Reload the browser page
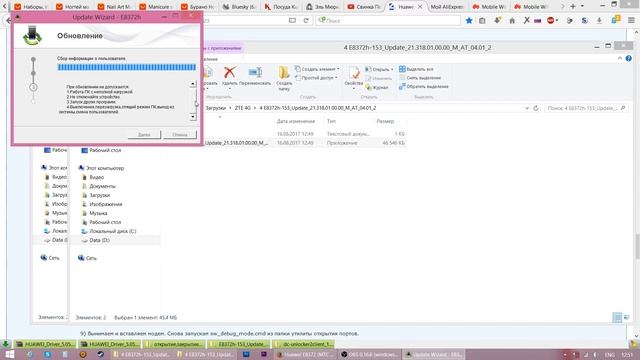640x360 pixels. [306, 20]
